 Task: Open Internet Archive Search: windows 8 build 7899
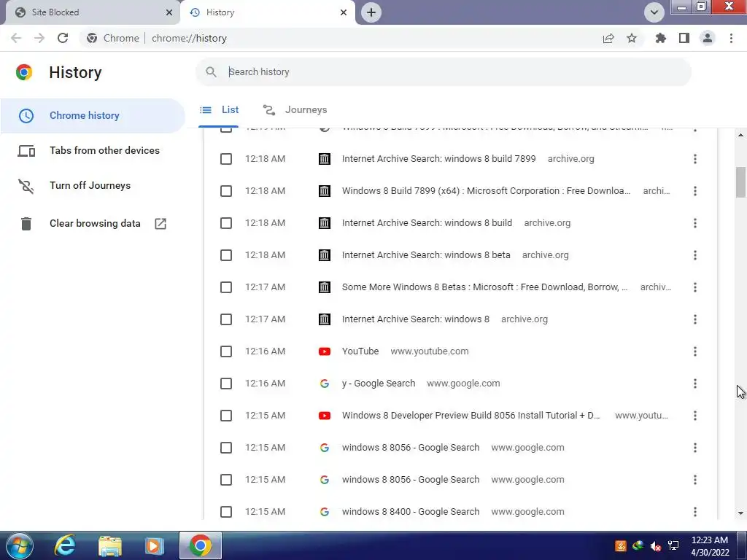438,158
